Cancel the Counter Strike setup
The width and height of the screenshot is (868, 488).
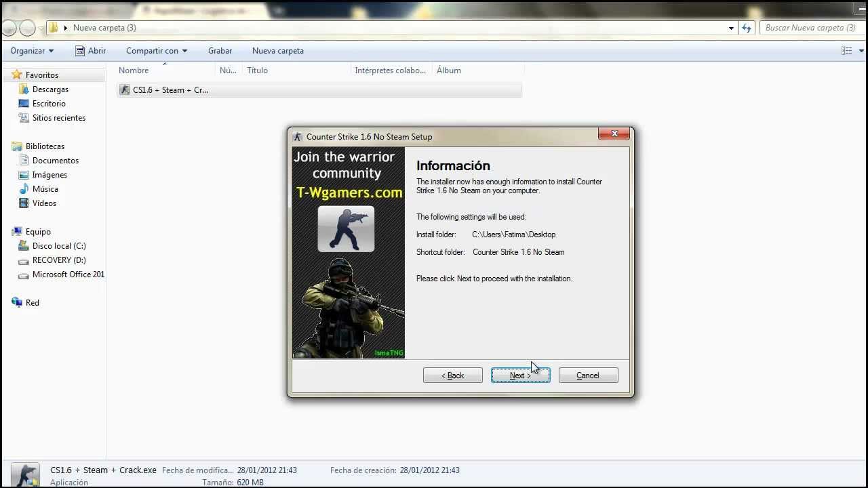tap(588, 375)
